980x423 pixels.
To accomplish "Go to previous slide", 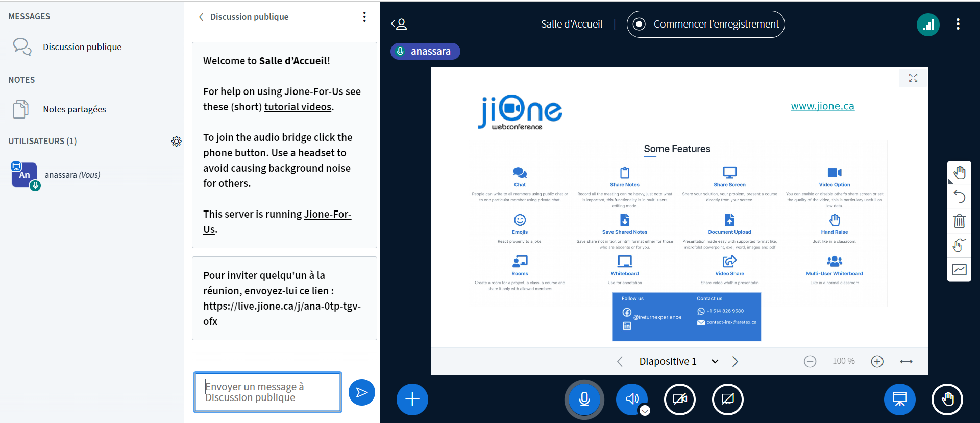I will 620,362.
